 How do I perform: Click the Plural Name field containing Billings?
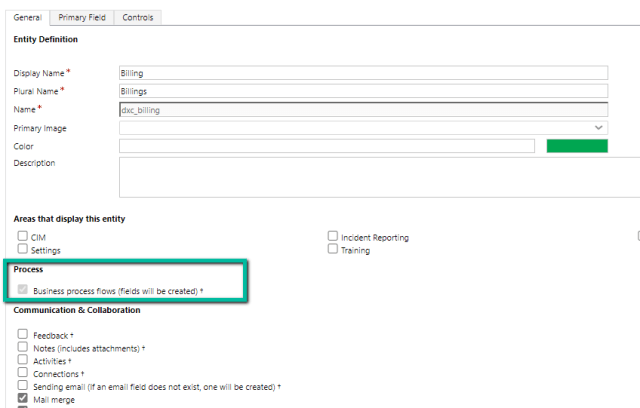coord(363,91)
